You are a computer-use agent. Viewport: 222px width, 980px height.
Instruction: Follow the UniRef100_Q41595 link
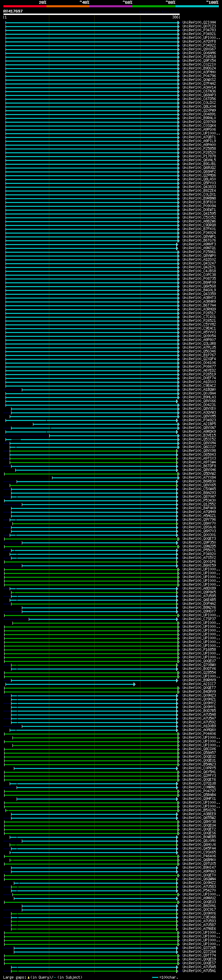pos(199,214)
